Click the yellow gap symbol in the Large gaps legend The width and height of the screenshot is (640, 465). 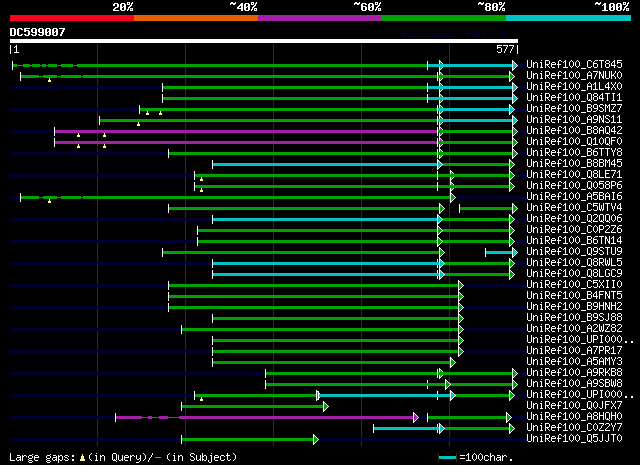pos(82,458)
